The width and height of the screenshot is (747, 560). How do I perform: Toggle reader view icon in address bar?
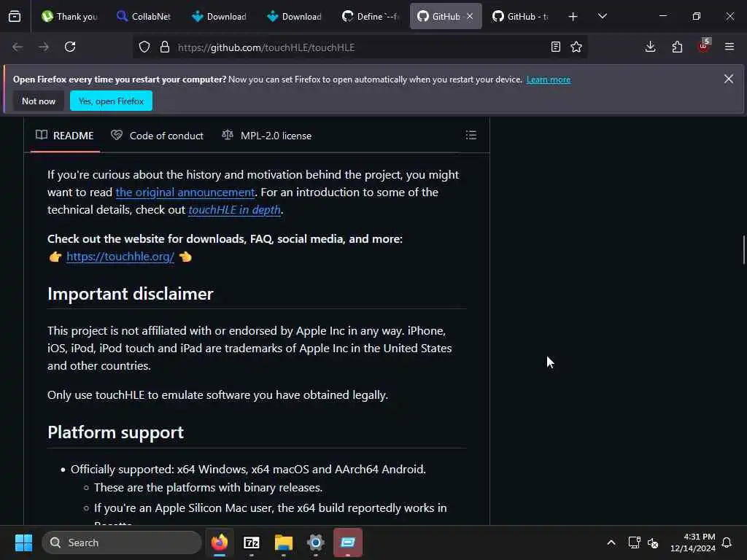pos(555,47)
